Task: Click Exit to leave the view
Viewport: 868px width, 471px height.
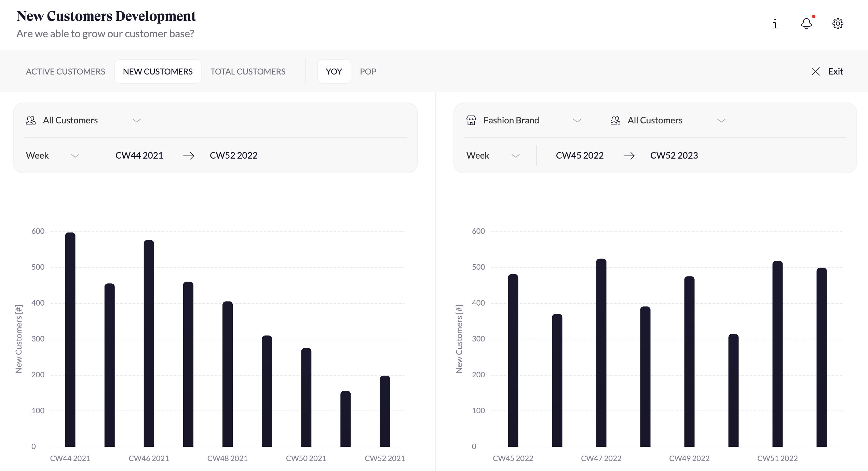Action: point(835,71)
